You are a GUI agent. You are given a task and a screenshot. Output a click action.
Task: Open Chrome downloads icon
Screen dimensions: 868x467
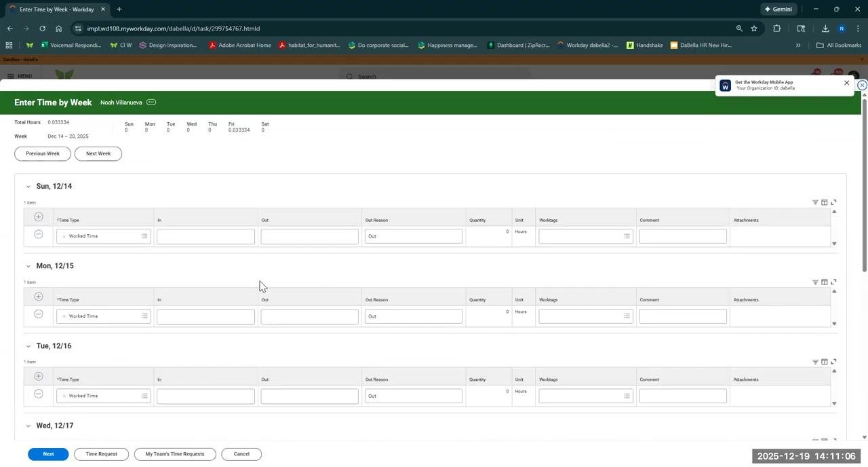(825, 29)
